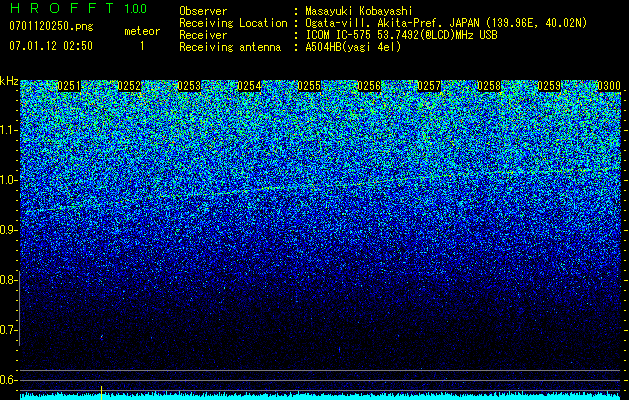629x400 pixels.
Task: Click receiver value ICOM IC-575 53.7492
Action: pos(401,35)
